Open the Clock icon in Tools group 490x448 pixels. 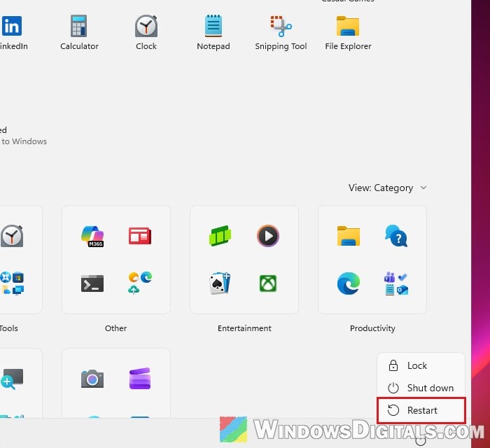coord(12,236)
